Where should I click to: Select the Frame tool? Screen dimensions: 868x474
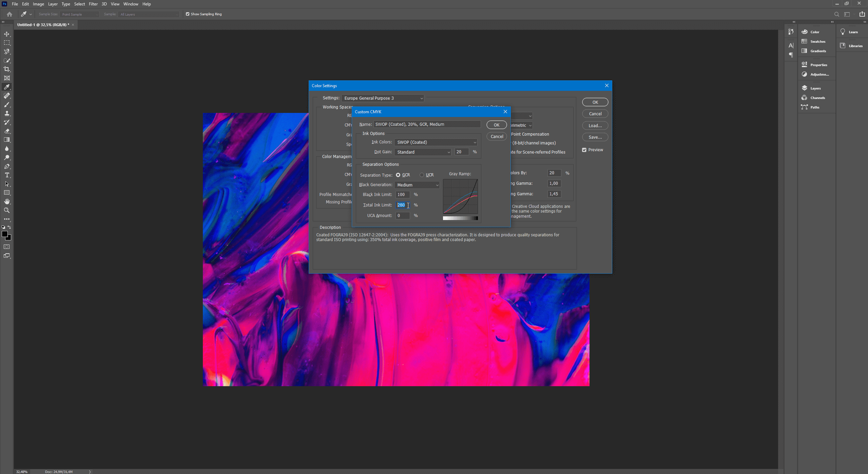(x=7, y=78)
